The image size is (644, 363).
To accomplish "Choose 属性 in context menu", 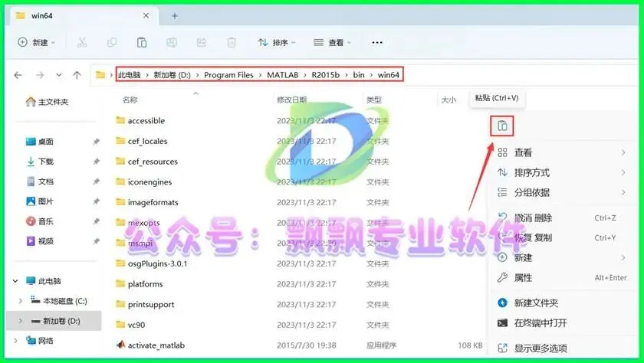I will (x=562, y=278).
